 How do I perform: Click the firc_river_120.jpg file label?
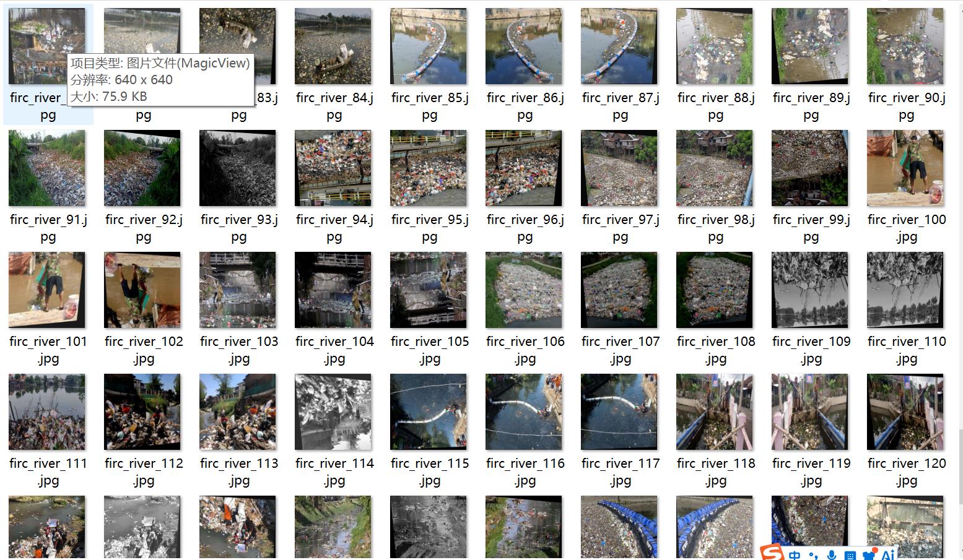(x=907, y=472)
